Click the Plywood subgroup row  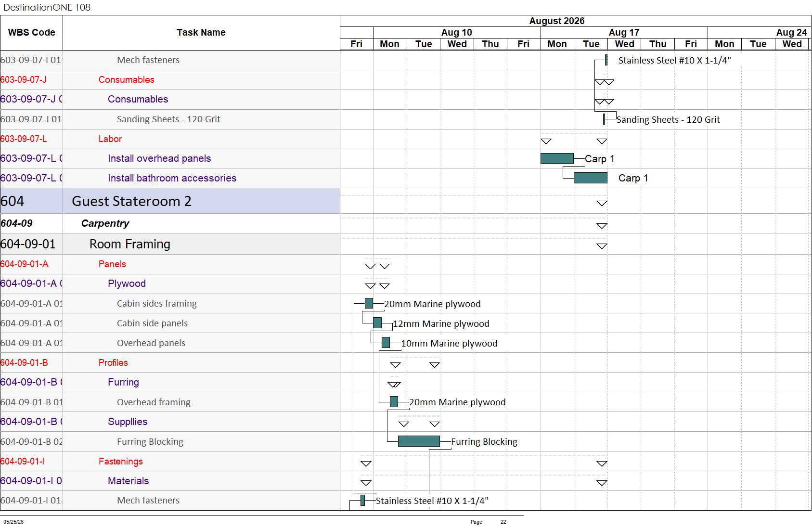click(x=170, y=284)
